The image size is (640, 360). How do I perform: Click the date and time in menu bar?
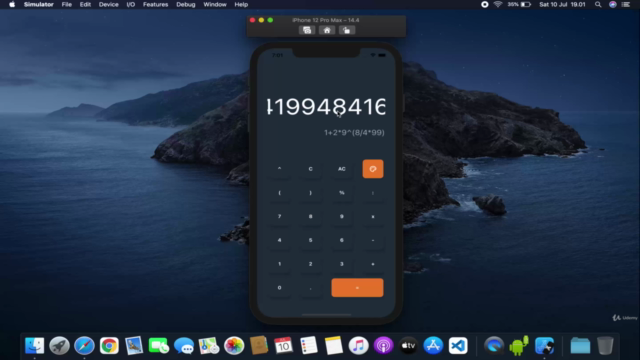click(562, 4)
